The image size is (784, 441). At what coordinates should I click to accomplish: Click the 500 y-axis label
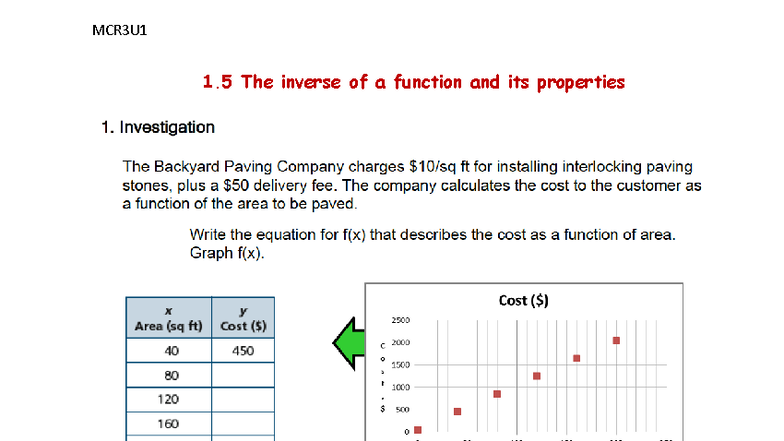(x=402, y=410)
